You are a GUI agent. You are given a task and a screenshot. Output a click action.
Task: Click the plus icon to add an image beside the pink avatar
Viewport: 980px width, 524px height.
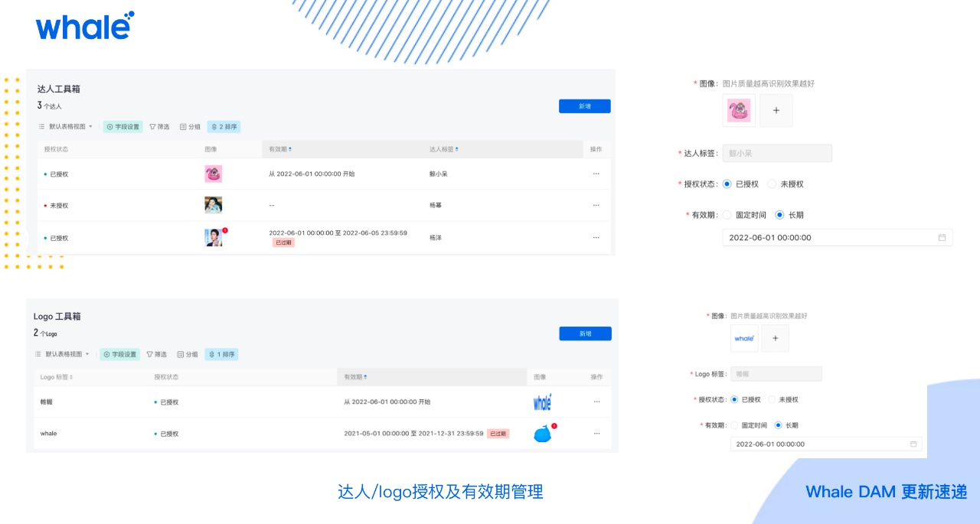tap(776, 111)
